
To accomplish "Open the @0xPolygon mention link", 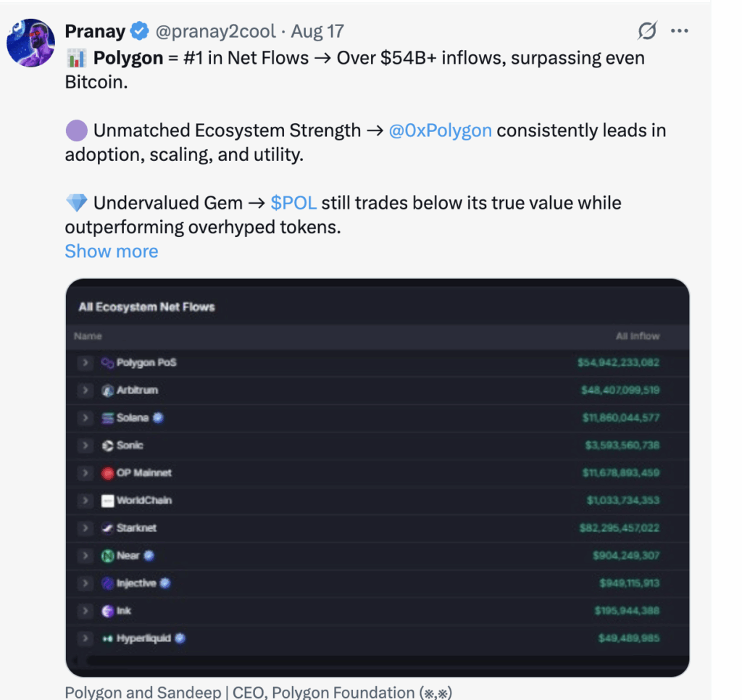I will click(x=440, y=130).
